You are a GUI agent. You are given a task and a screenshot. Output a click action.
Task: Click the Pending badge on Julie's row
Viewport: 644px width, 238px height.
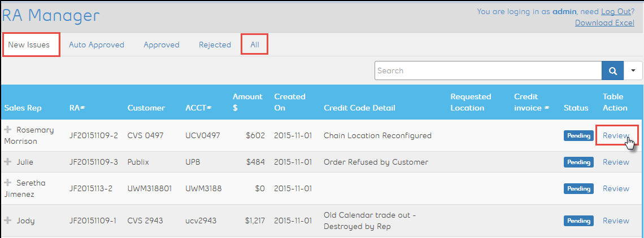pyautogui.click(x=578, y=162)
